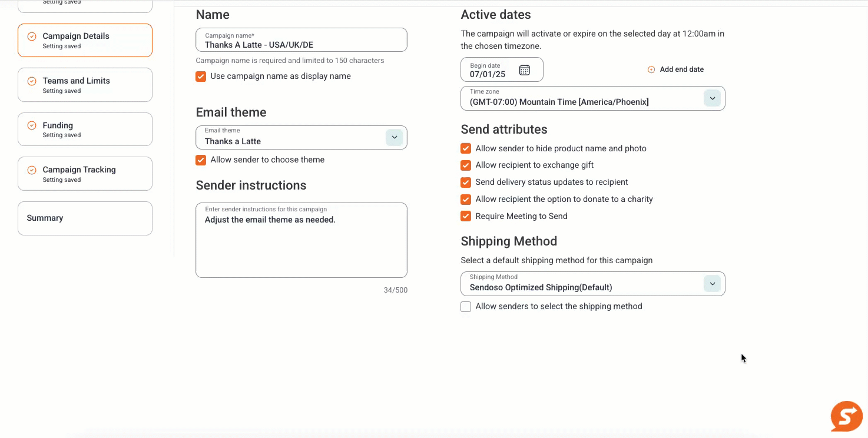Viewport: 868px width, 438px height.
Task: Enable Allow senders to select shipping method
Action: (466, 307)
